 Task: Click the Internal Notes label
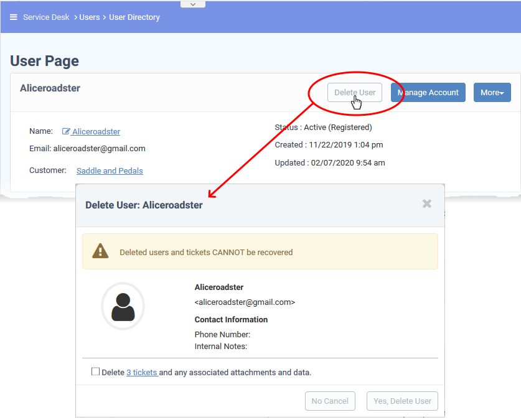point(221,347)
